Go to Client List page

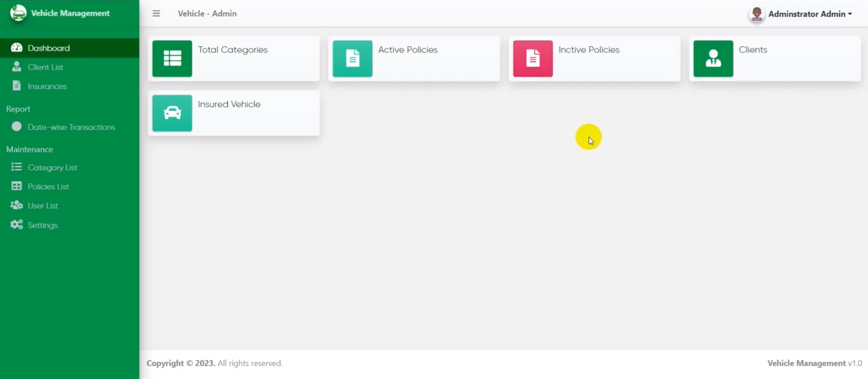(46, 67)
